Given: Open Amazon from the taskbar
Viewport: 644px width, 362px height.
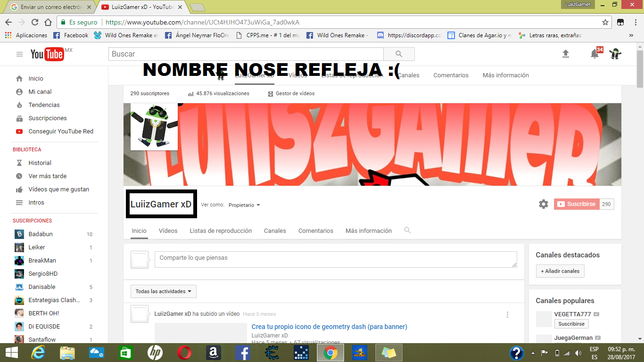Looking at the screenshot, I should (x=214, y=353).
